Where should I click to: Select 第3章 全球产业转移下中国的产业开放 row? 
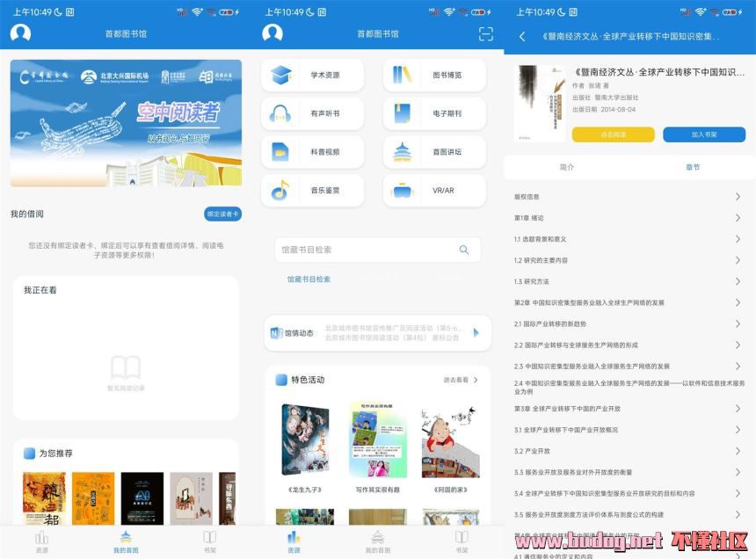(629, 409)
